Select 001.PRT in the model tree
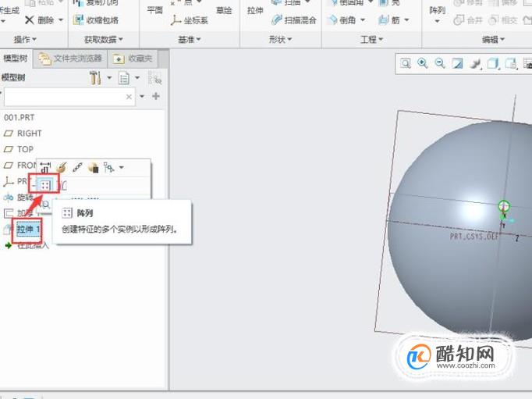532x399 pixels. click(x=20, y=117)
